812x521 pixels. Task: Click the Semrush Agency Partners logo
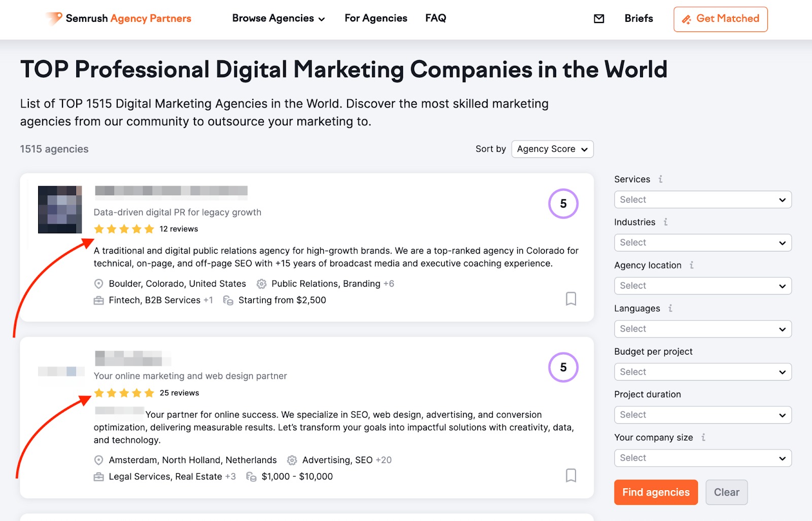[118, 18]
